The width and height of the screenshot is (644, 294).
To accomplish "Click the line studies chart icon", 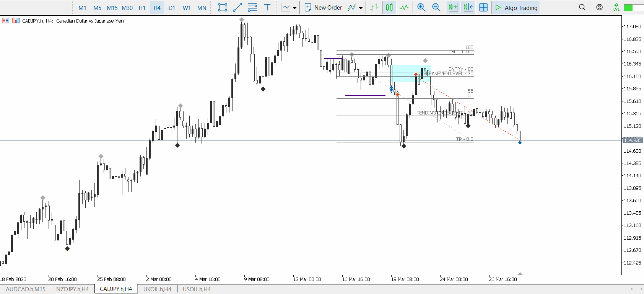I will coord(286,8).
